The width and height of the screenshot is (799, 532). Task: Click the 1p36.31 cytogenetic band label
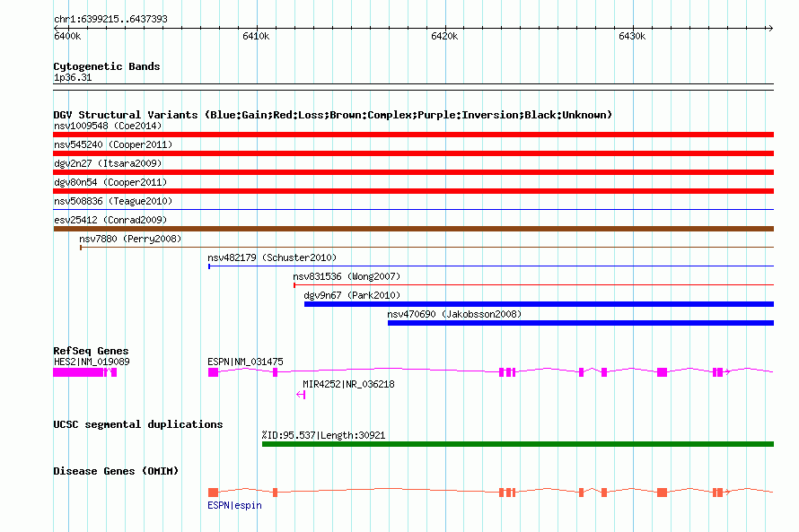click(73, 77)
